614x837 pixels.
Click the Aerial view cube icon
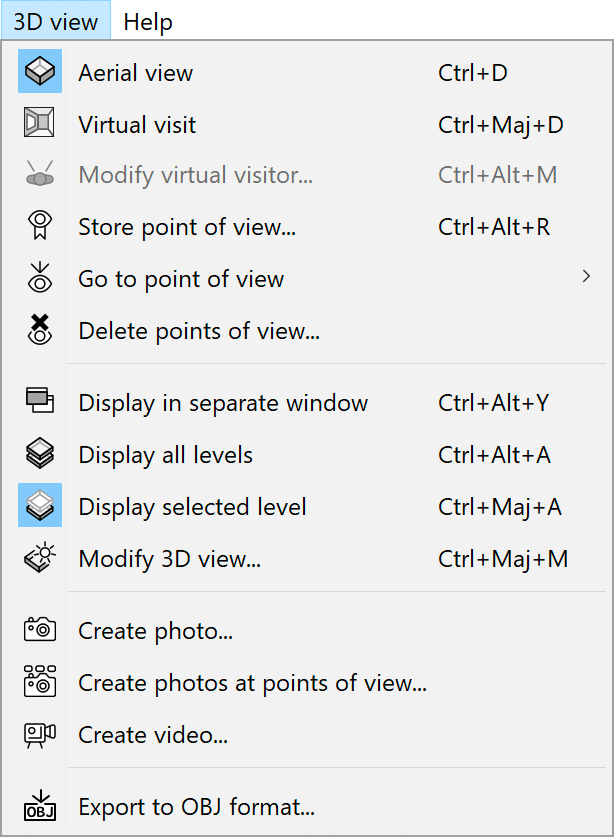(x=40, y=72)
